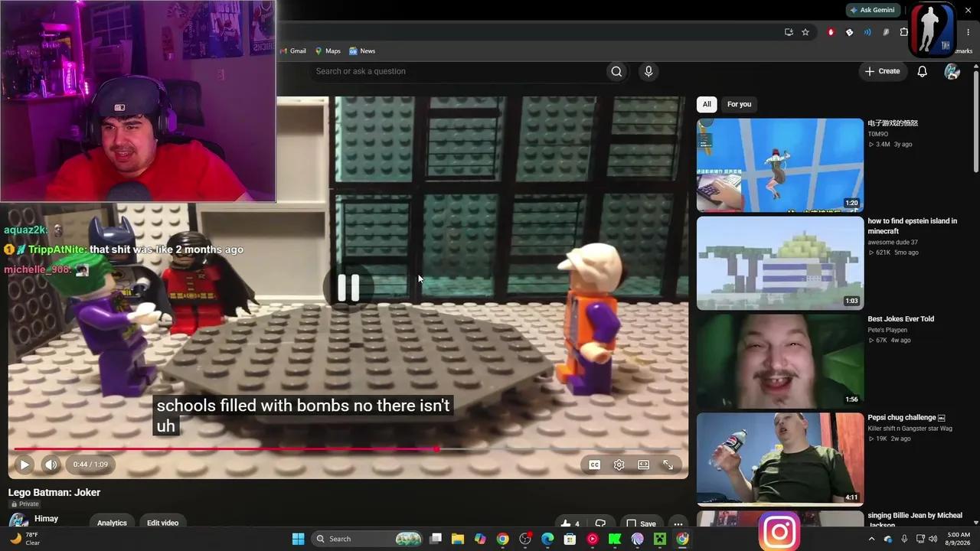Viewport: 980px width, 551px height.
Task: Open YouTube notifications bell
Action: 923,71
